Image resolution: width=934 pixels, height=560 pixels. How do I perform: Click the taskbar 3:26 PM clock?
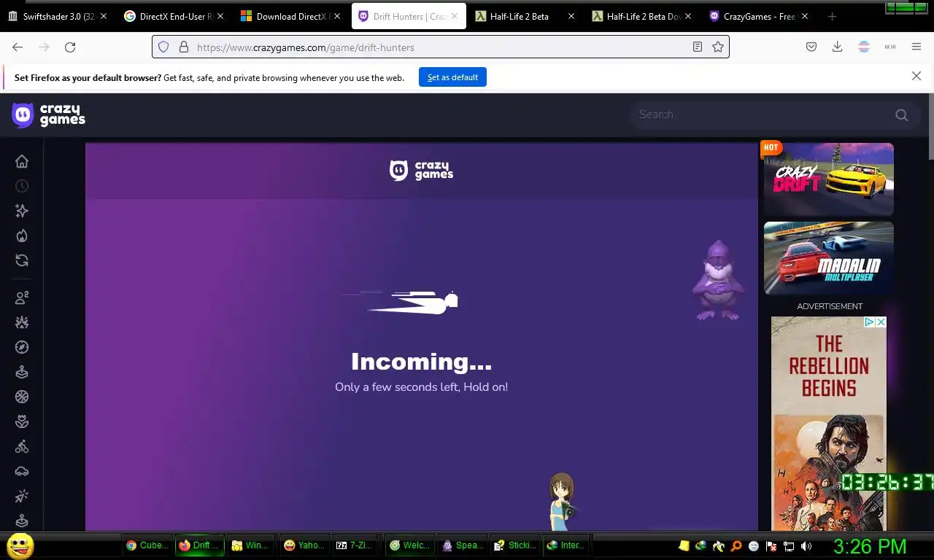point(870,545)
